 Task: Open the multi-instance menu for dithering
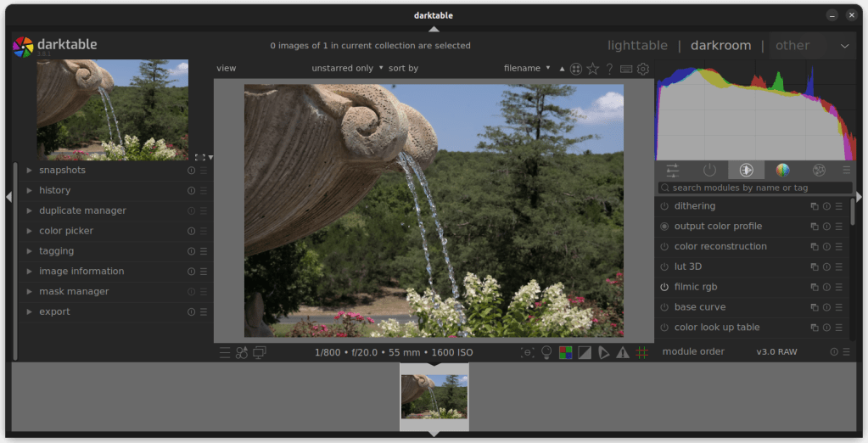coord(814,206)
